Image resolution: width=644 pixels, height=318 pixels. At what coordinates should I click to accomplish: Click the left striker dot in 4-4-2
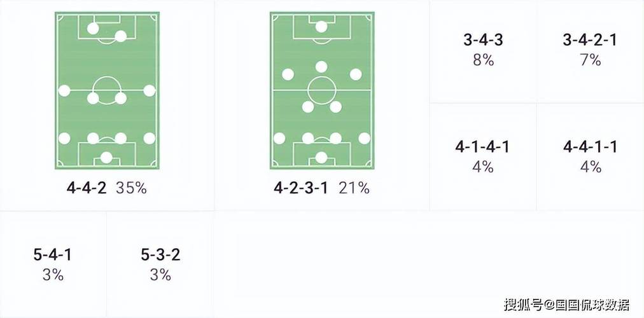(x=94, y=29)
